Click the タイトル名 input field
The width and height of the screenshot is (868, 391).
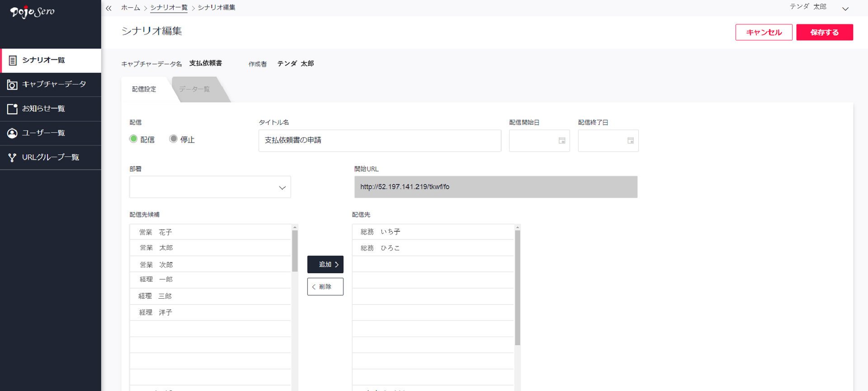coord(380,141)
